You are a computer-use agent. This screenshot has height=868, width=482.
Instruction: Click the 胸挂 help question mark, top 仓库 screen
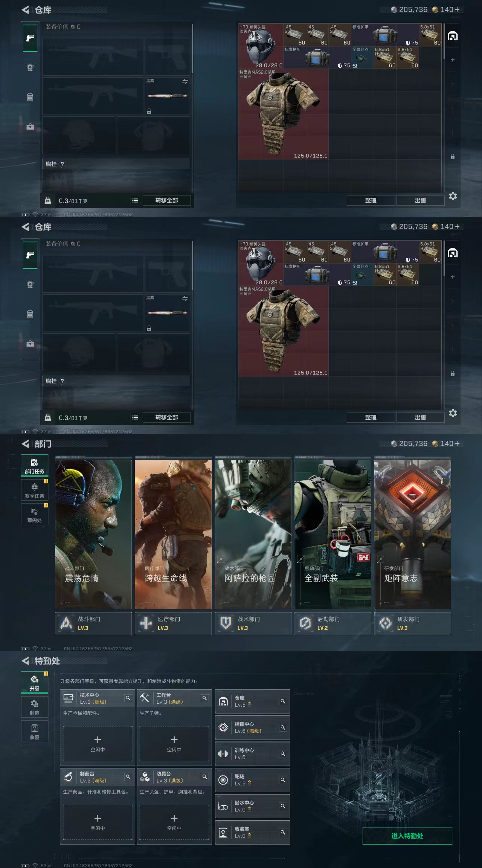coord(62,164)
